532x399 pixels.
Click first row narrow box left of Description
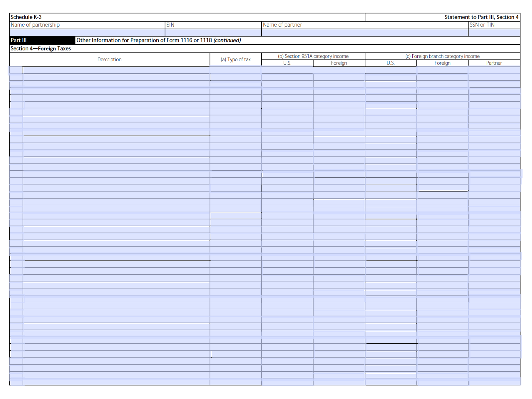click(x=16, y=70)
